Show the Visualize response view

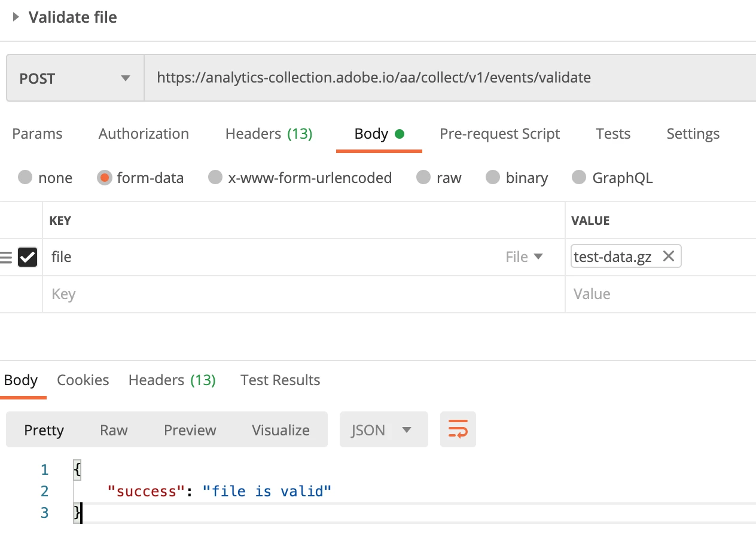[x=281, y=430]
